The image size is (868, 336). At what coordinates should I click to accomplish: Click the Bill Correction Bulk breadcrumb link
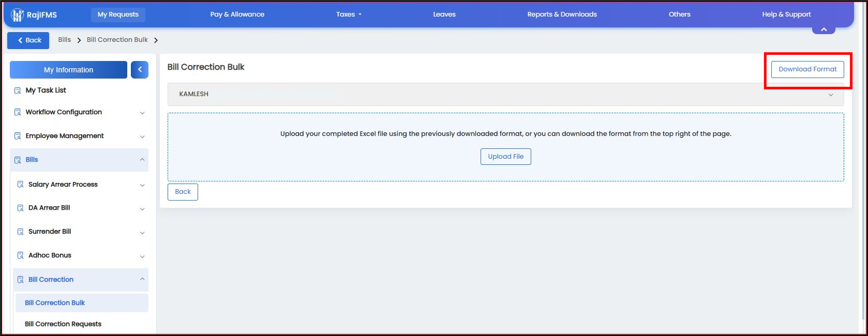click(117, 40)
